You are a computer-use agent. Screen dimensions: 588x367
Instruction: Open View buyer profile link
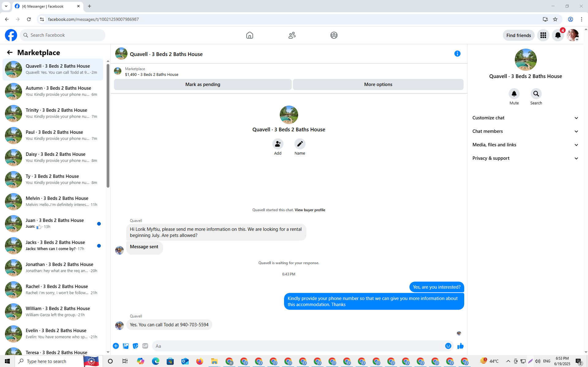coord(310,210)
